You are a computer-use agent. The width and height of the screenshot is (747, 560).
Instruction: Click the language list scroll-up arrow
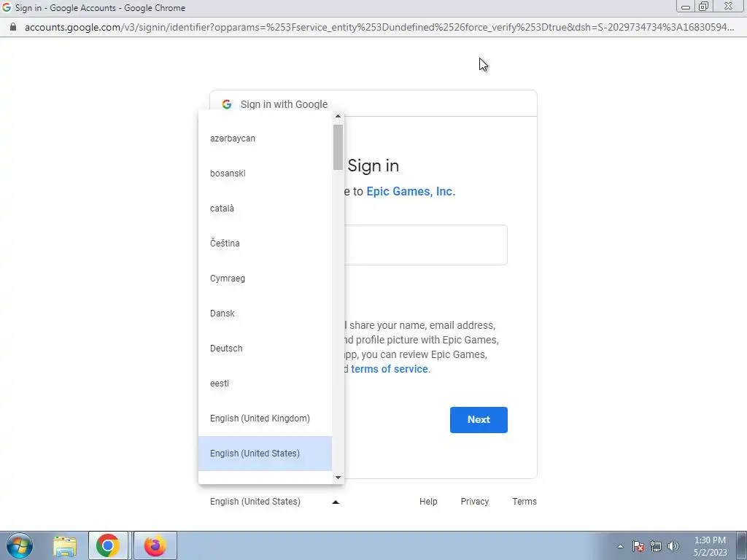pyautogui.click(x=338, y=116)
